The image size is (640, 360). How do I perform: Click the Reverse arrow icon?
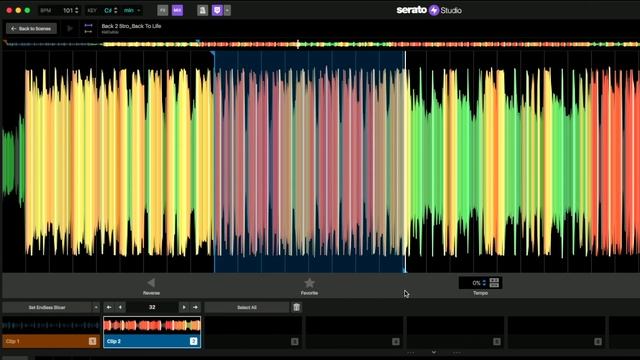coord(151,282)
